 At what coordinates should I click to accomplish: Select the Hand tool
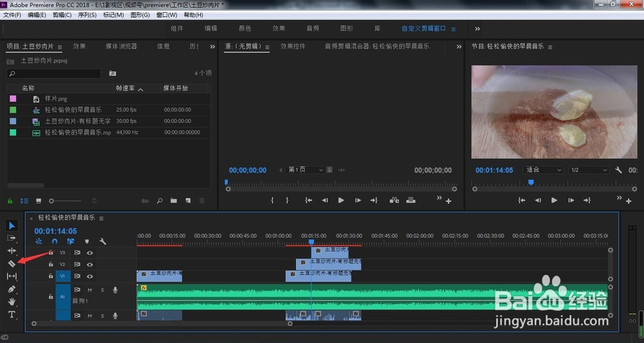12,302
